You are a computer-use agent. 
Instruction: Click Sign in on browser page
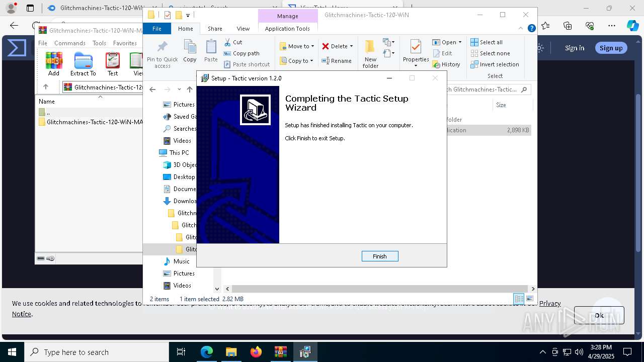coord(575,48)
